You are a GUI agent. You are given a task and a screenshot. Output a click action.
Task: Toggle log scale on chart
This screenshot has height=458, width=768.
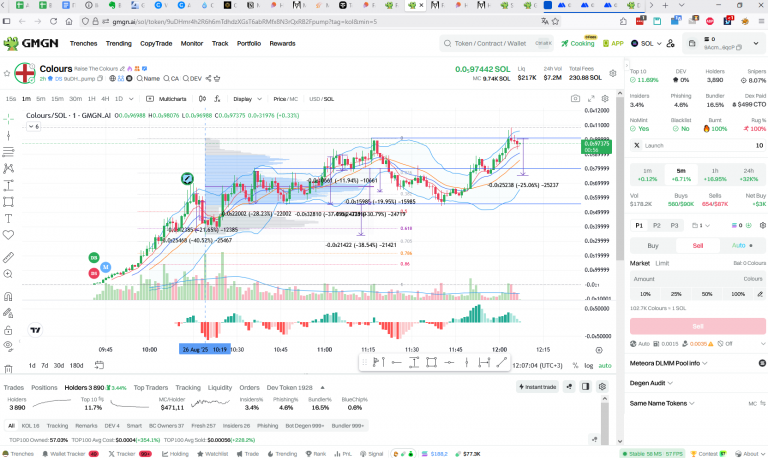tap(589, 365)
